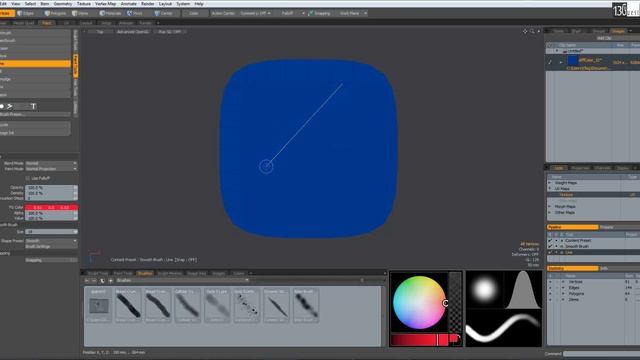Image resolution: width=640 pixels, height=360 pixels.
Task: Open the Vertex Map menu
Action: pyautogui.click(x=106, y=4)
